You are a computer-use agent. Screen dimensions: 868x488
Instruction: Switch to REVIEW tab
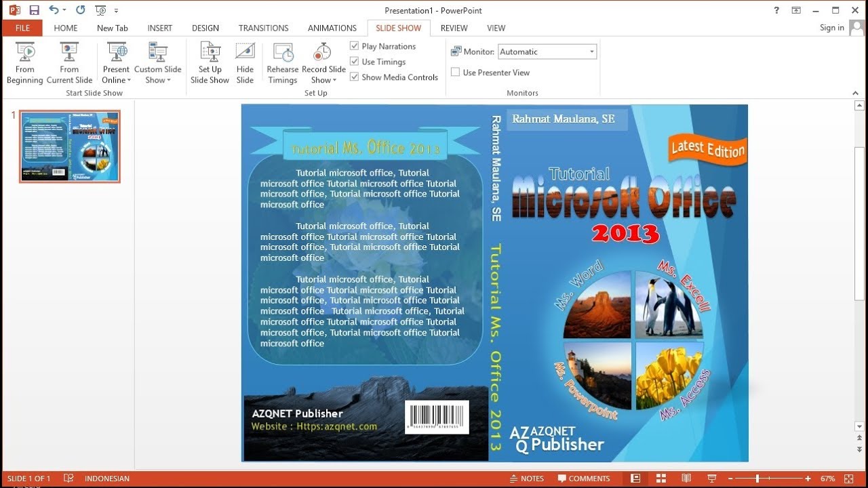[454, 28]
